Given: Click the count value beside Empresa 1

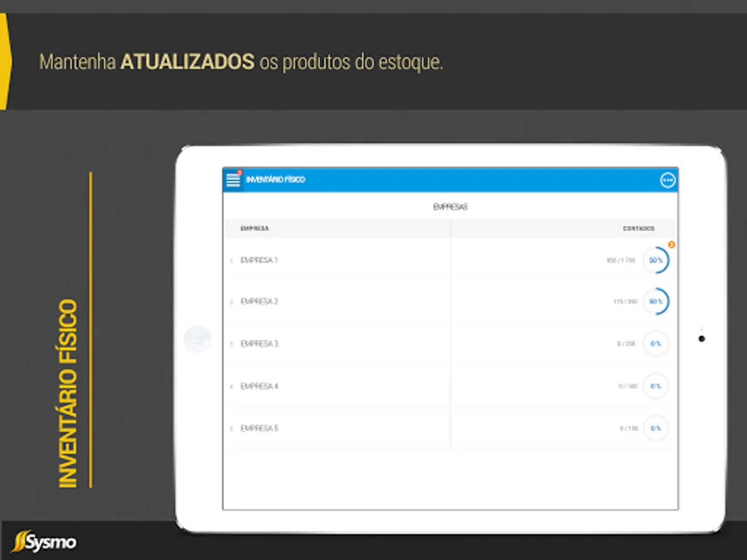Looking at the screenshot, I should 621,261.
